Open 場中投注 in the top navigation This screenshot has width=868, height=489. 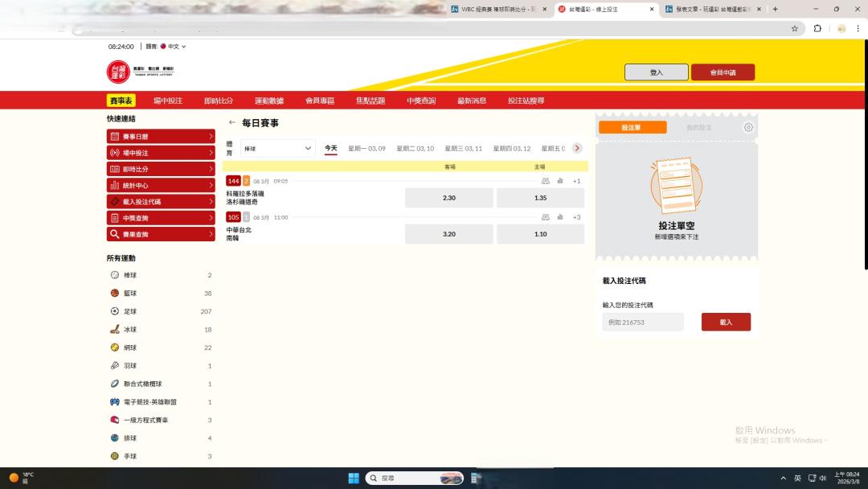pyautogui.click(x=168, y=101)
